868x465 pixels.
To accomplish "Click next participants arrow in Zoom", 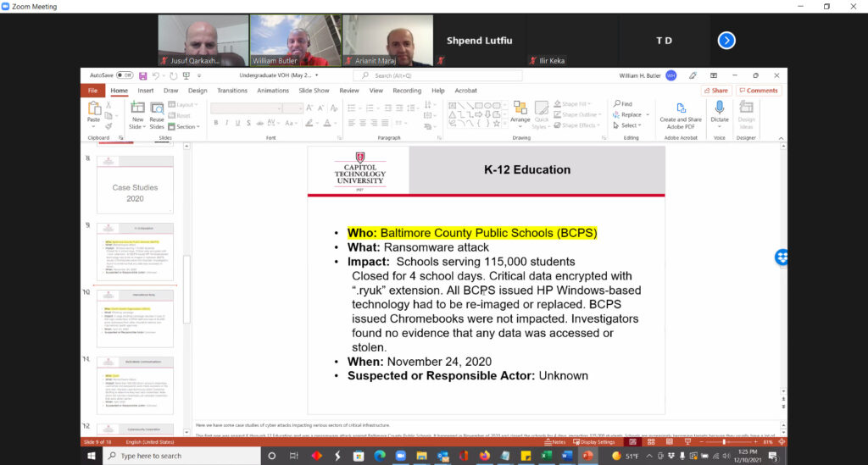I will [x=726, y=41].
